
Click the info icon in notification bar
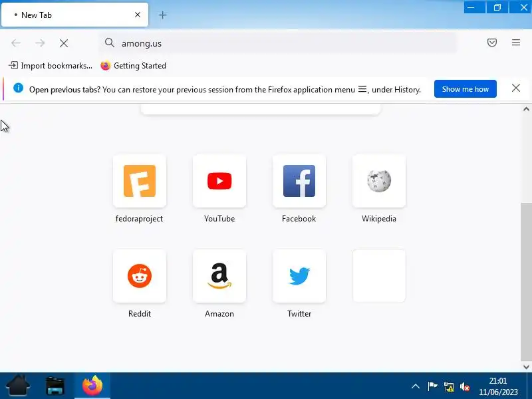point(19,88)
